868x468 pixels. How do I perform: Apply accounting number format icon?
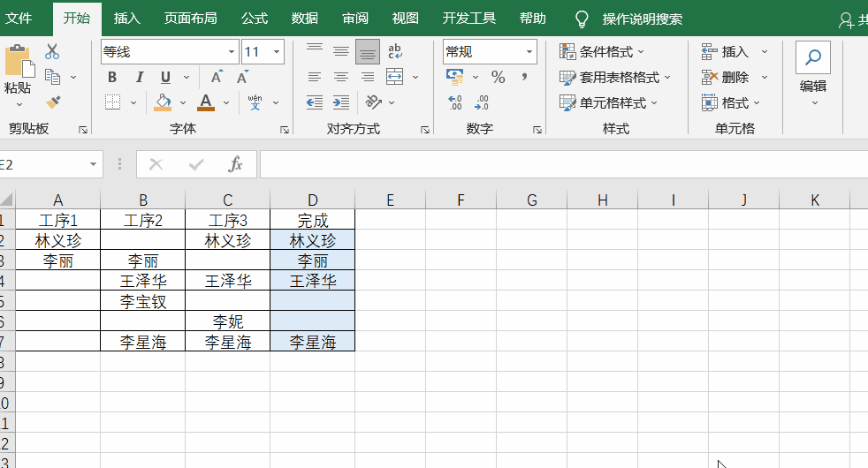[455, 77]
